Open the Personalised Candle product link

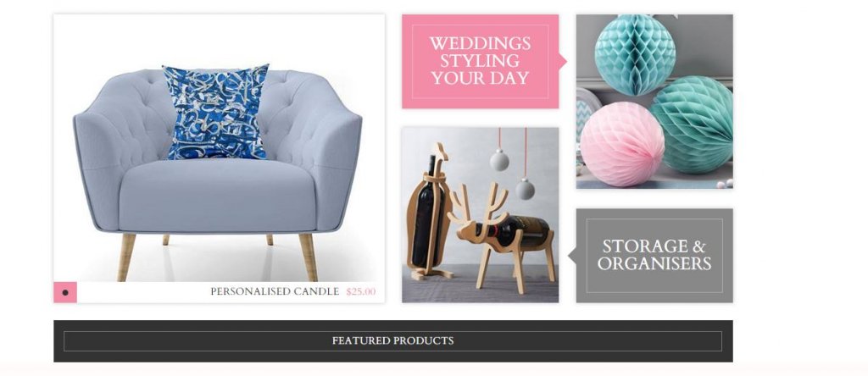tap(275, 291)
